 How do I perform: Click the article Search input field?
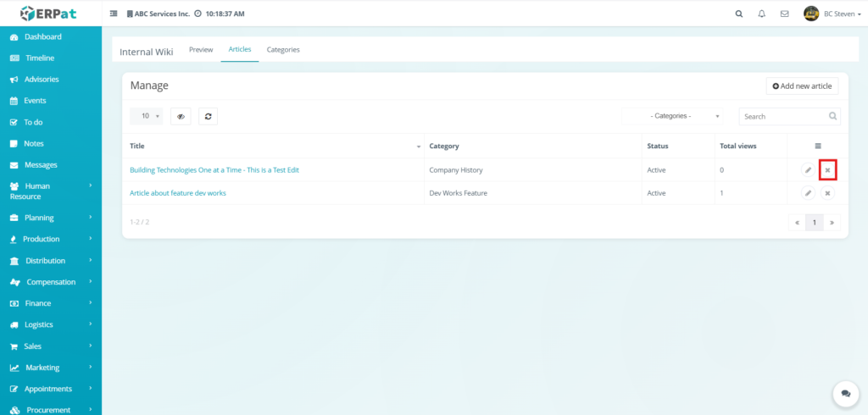click(x=783, y=116)
